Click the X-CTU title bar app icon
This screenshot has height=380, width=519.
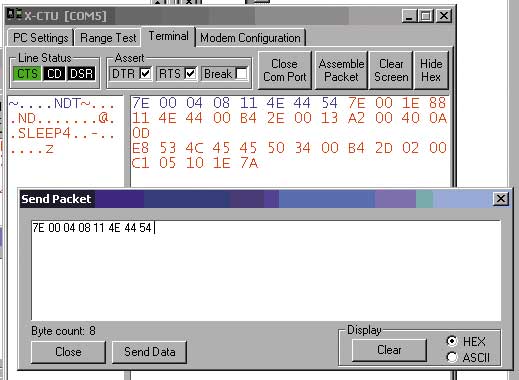(14, 15)
